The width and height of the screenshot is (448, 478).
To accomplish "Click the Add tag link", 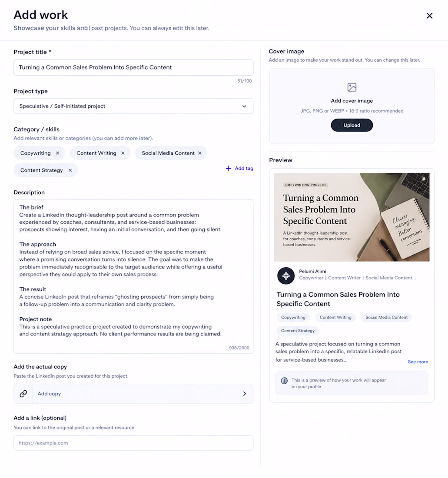I will (239, 168).
